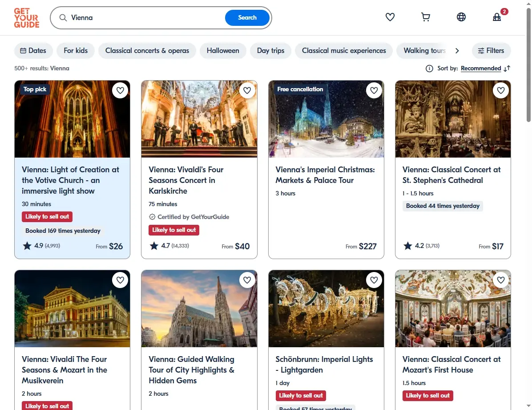This screenshot has height=410, width=532.
Task: Save Imperial Christmas Markets tour to wishlist
Action: point(374,90)
